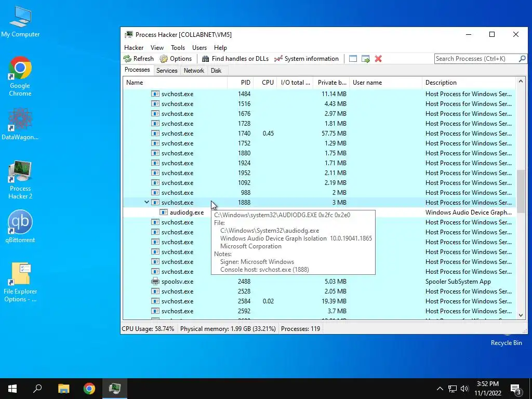Open the Options toolbar button

click(176, 59)
